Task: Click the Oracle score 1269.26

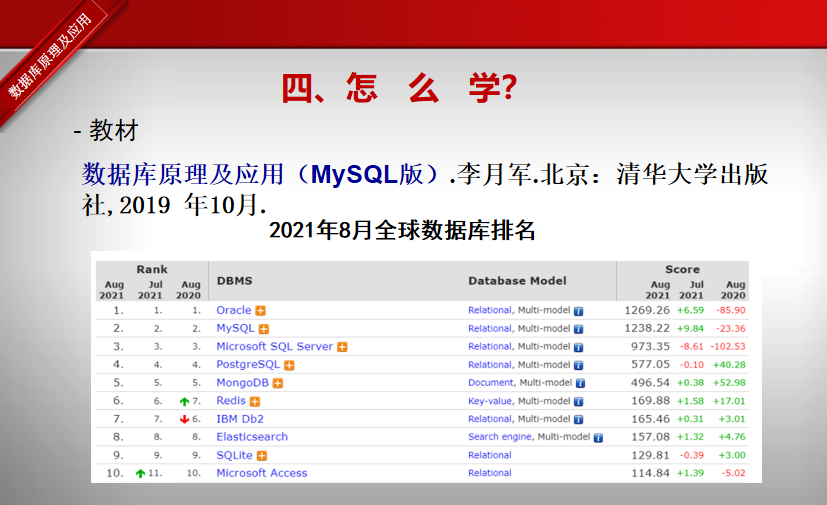Action: pyautogui.click(x=647, y=310)
